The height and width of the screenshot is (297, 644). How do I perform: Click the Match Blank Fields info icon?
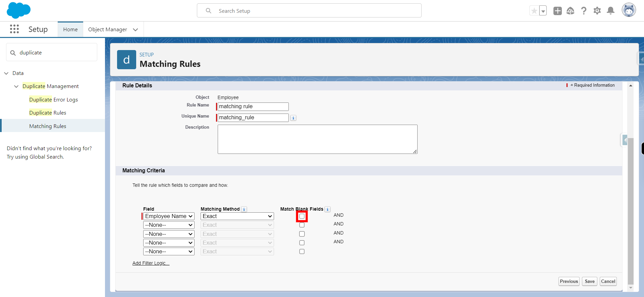(328, 209)
